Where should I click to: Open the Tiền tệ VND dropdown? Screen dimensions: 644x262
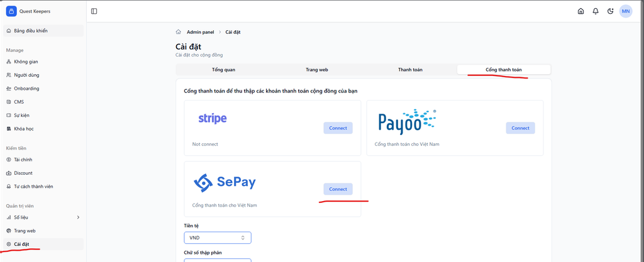pyautogui.click(x=218, y=237)
